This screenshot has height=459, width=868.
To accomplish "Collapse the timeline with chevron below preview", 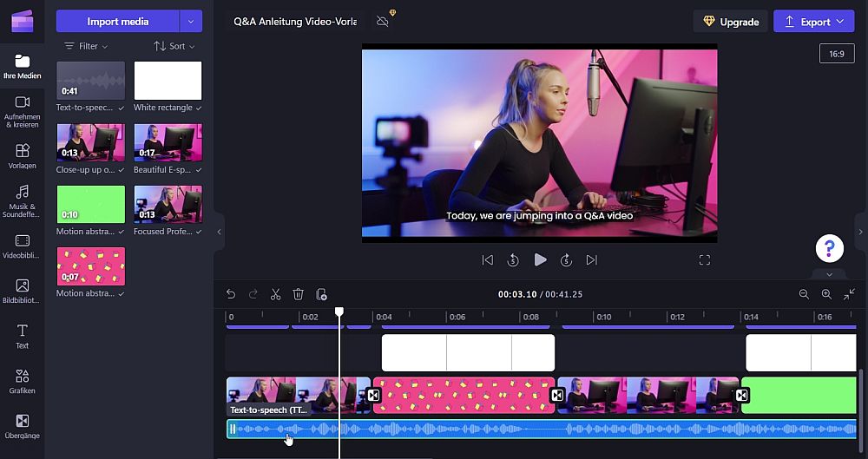I will click(x=829, y=275).
